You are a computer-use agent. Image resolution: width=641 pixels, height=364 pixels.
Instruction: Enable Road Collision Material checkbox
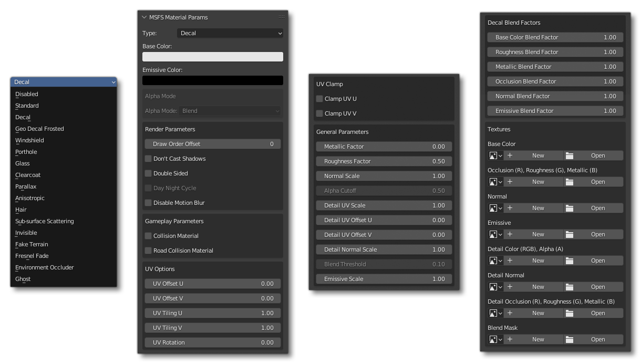point(148,251)
